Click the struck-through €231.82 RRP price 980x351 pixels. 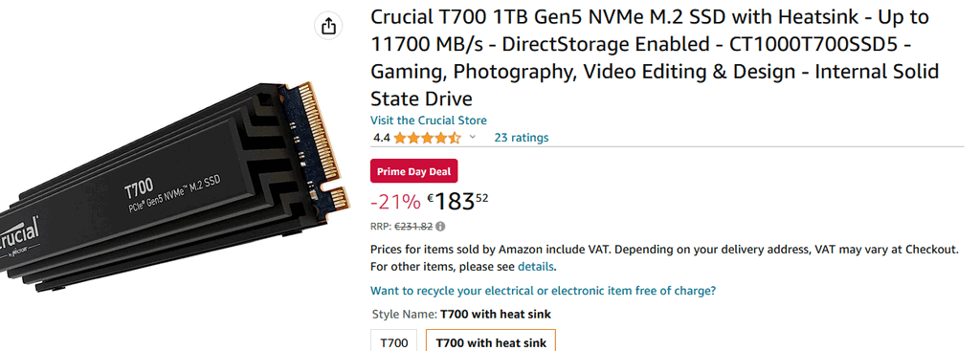click(x=413, y=226)
